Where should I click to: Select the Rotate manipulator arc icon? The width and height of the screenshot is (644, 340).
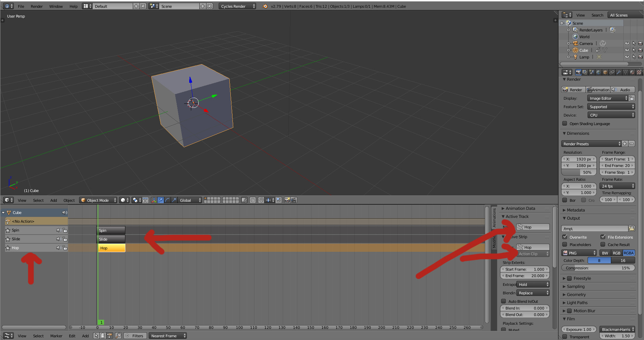(x=168, y=200)
